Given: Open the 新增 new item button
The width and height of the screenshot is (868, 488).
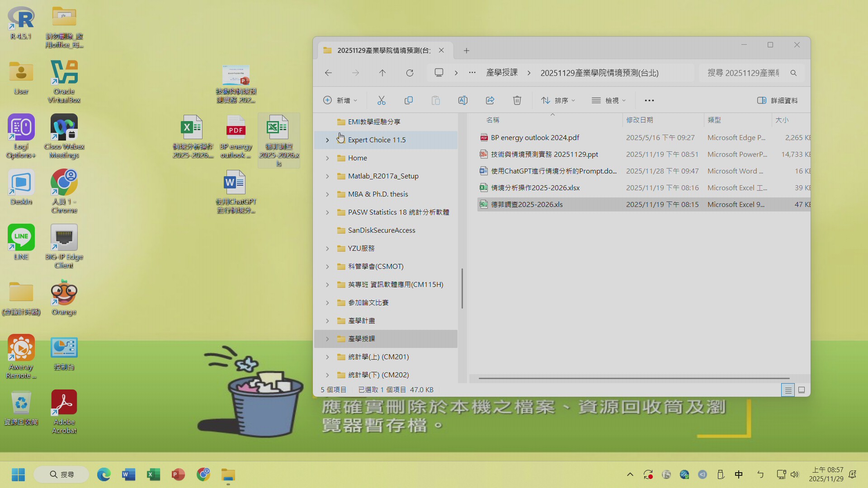Looking at the screenshot, I should pyautogui.click(x=340, y=100).
